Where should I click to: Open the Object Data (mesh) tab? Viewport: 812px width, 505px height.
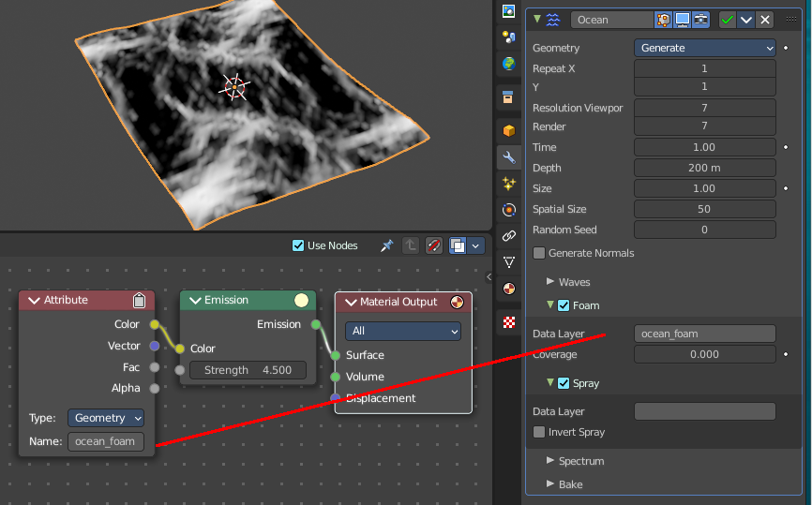508,262
